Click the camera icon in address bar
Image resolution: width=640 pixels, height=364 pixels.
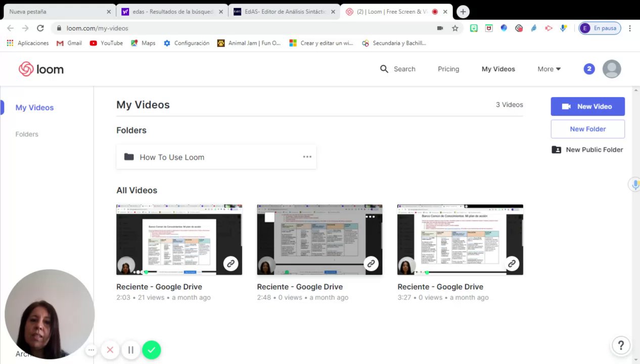click(x=440, y=28)
